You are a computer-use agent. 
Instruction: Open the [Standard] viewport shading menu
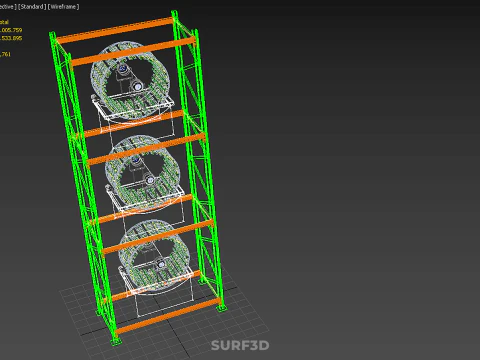[x=32, y=7]
